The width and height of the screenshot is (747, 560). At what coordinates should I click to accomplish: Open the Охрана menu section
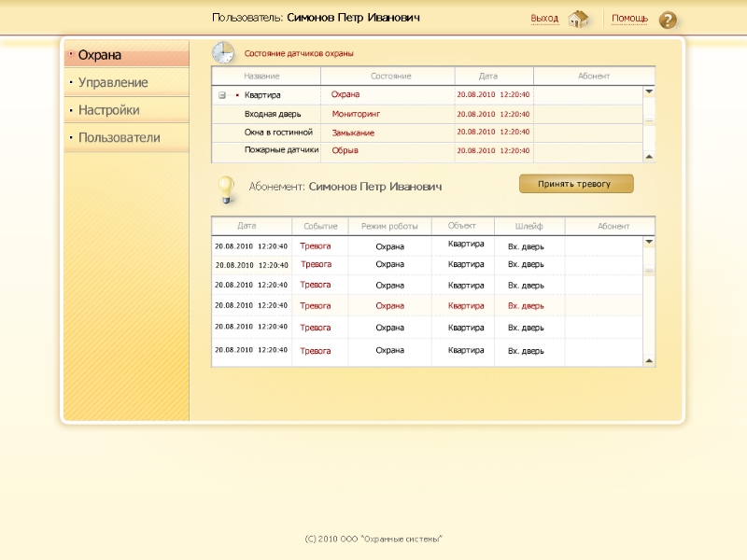point(127,55)
